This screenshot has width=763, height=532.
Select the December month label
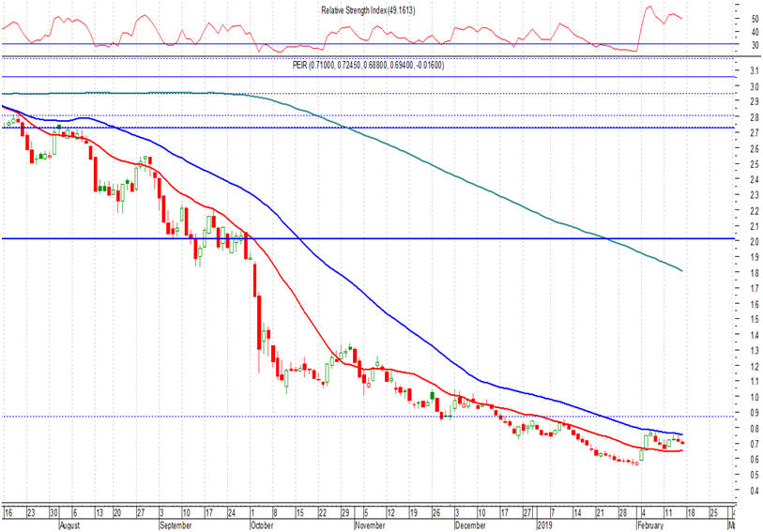pos(470,525)
